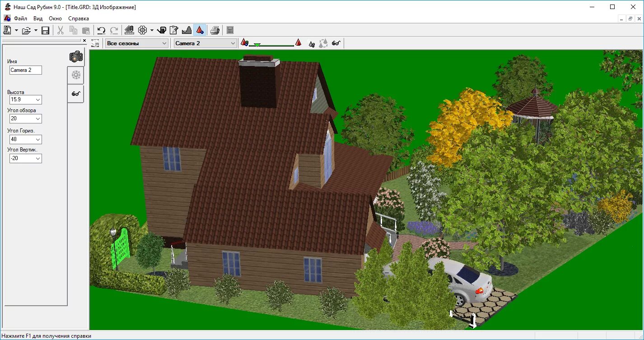
Task: Switch to the sunglasses tab in side panel
Action: coord(76,94)
